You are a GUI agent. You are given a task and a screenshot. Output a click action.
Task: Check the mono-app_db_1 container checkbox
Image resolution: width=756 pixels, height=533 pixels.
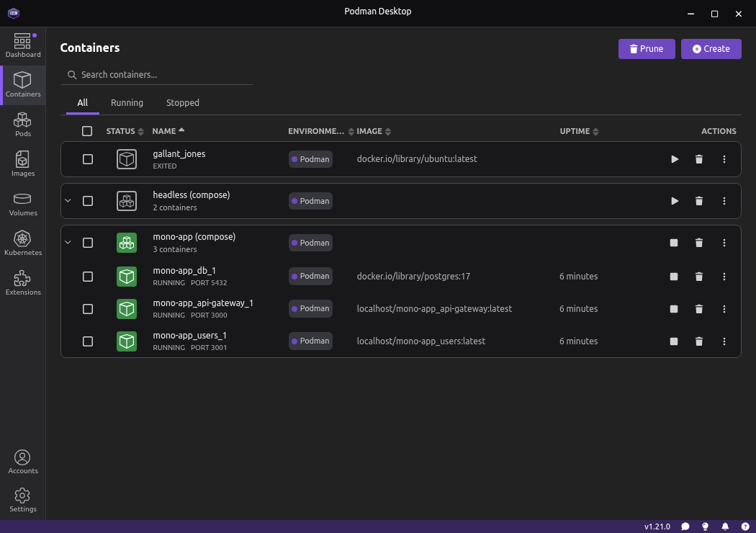coord(88,277)
